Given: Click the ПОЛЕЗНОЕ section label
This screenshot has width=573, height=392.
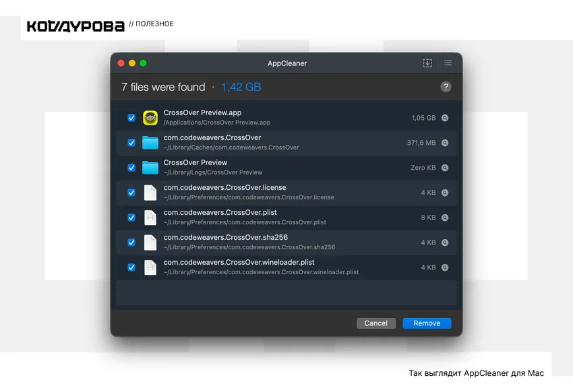Looking at the screenshot, I should (x=154, y=24).
